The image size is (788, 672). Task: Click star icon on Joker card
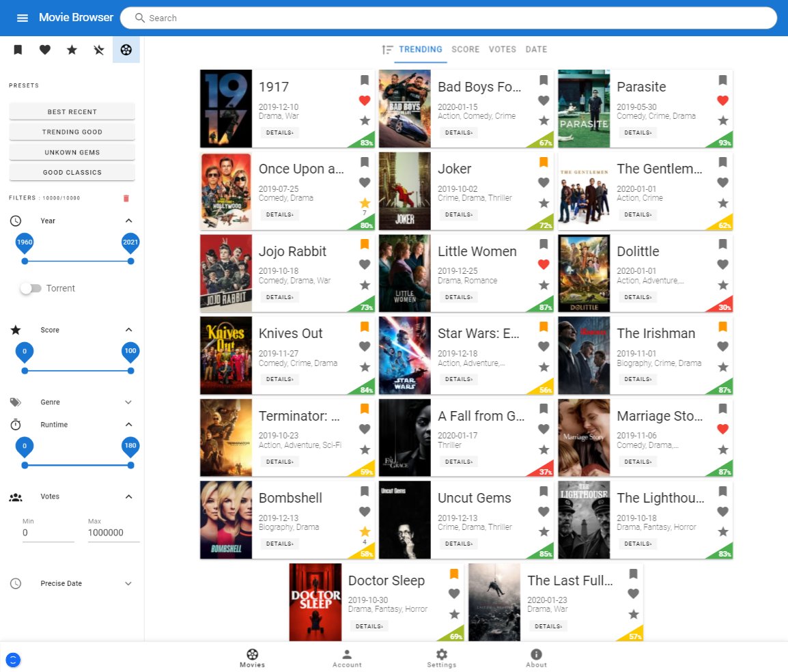click(x=544, y=203)
